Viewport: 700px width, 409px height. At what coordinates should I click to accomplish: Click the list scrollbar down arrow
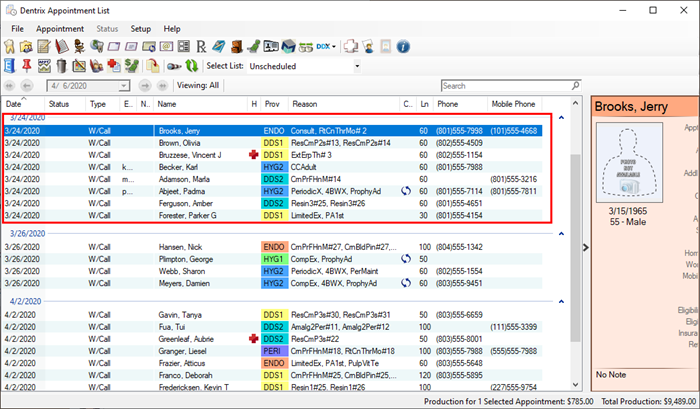pyautogui.click(x=575, y=384)
